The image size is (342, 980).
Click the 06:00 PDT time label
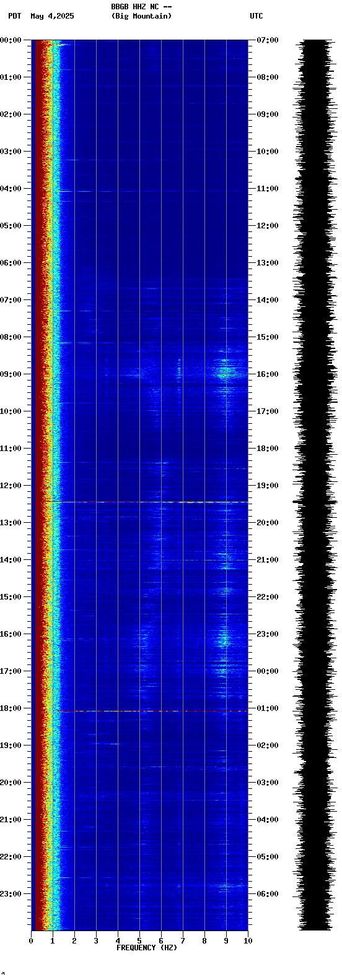11,263
